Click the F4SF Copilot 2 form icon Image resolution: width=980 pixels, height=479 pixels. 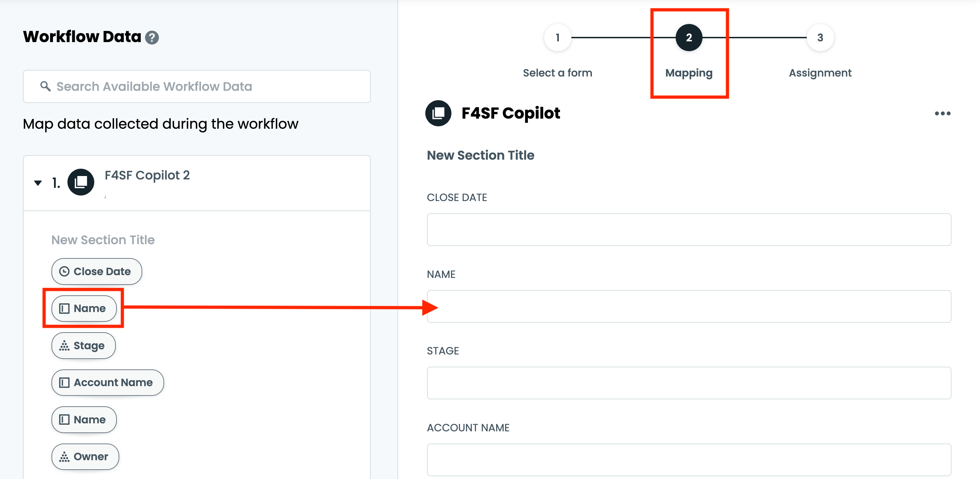pos(81,182)
